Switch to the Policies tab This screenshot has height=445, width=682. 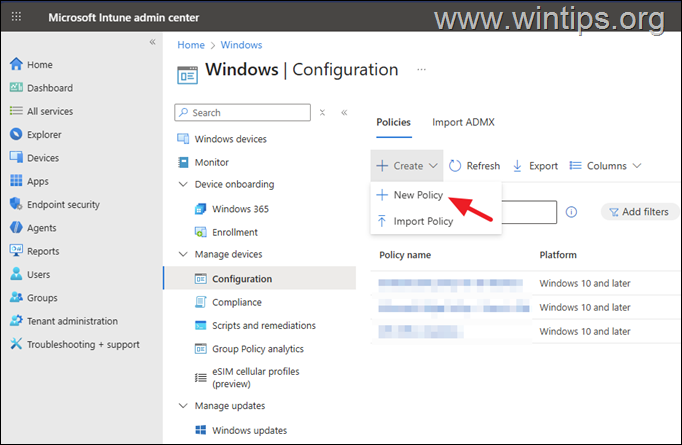(393, 122)
